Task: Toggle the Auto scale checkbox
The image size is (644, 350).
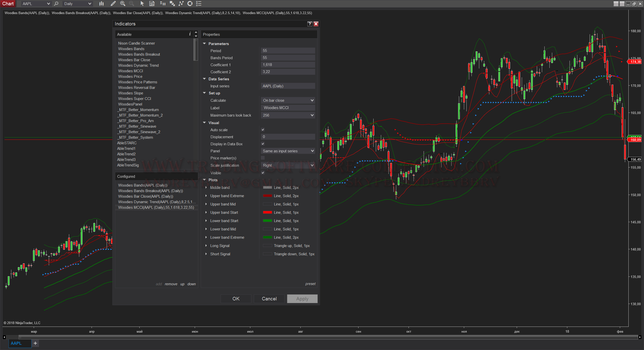Action: pyautogui.click(x=263, y=130)
